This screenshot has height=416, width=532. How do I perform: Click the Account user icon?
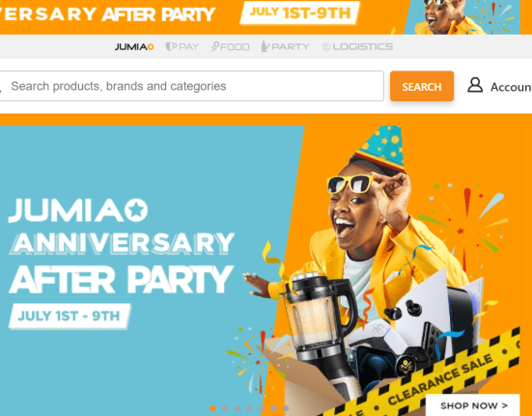click(475, 85)
